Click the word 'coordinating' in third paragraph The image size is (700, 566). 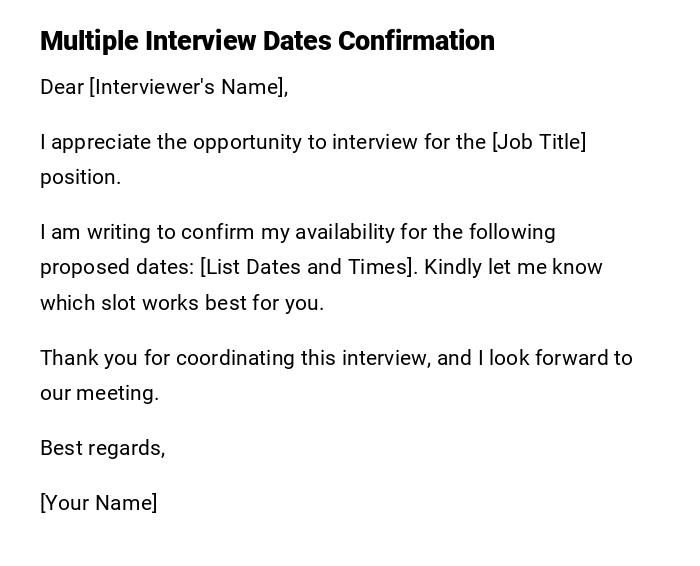(x=228, y=358)
